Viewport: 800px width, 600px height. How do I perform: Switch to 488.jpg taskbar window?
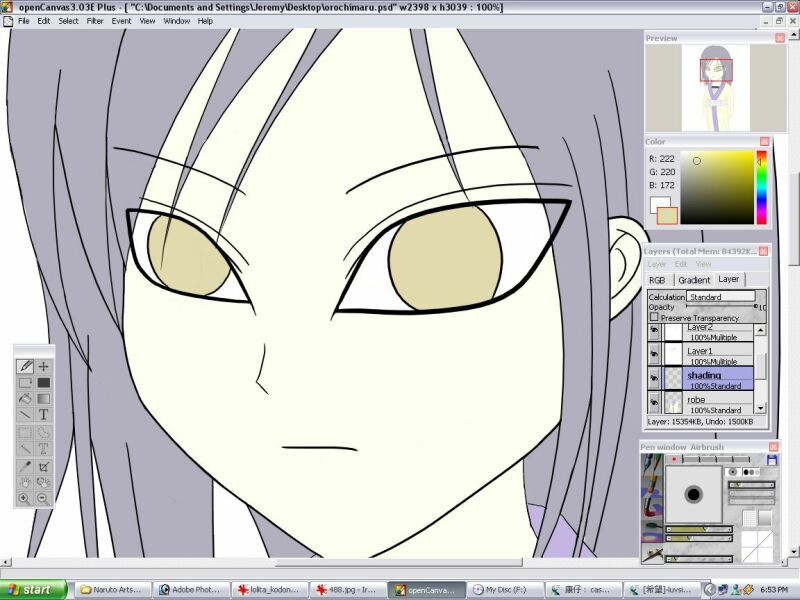347,590
